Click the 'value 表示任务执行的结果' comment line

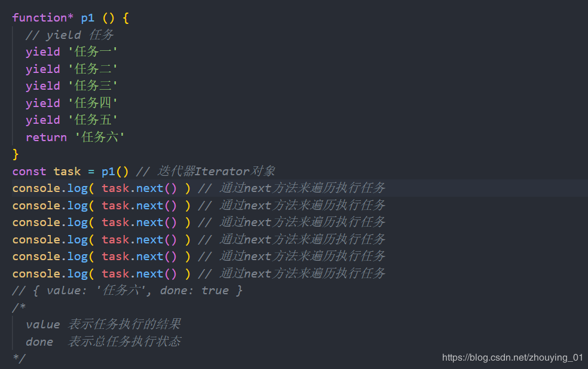(x=103, y=324)
